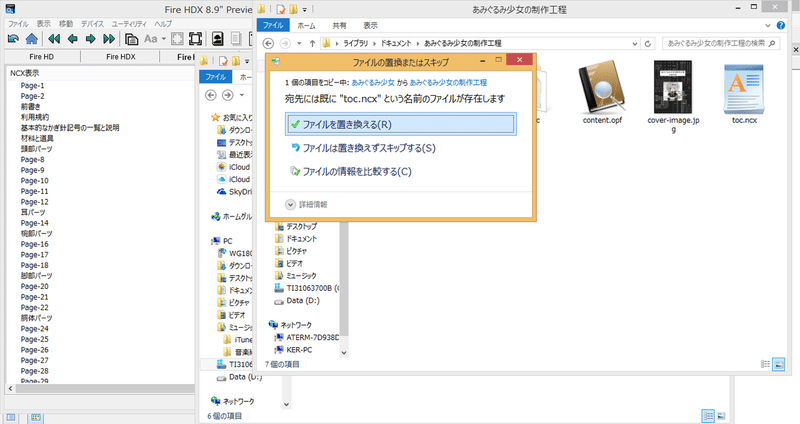This screenshot has height=424, width=800.
Task: Switch to details view icon in front Explorer
Action: (765, 364)
